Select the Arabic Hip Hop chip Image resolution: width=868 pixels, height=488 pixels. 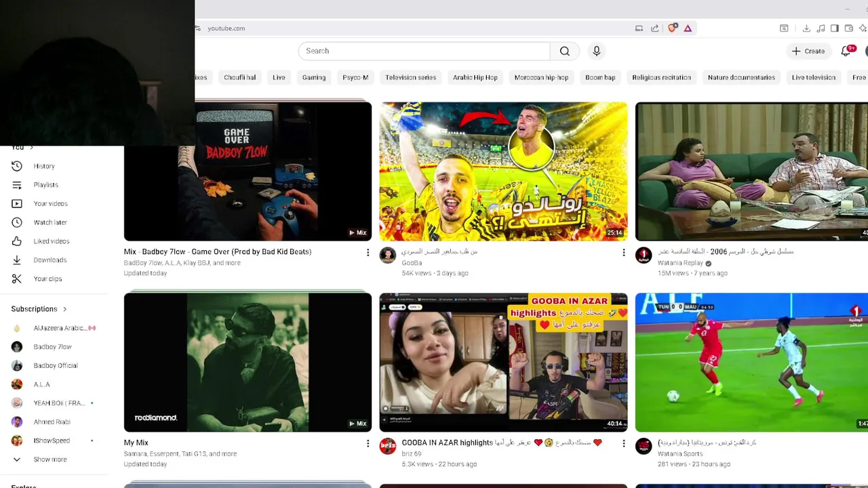pos(475,77)
